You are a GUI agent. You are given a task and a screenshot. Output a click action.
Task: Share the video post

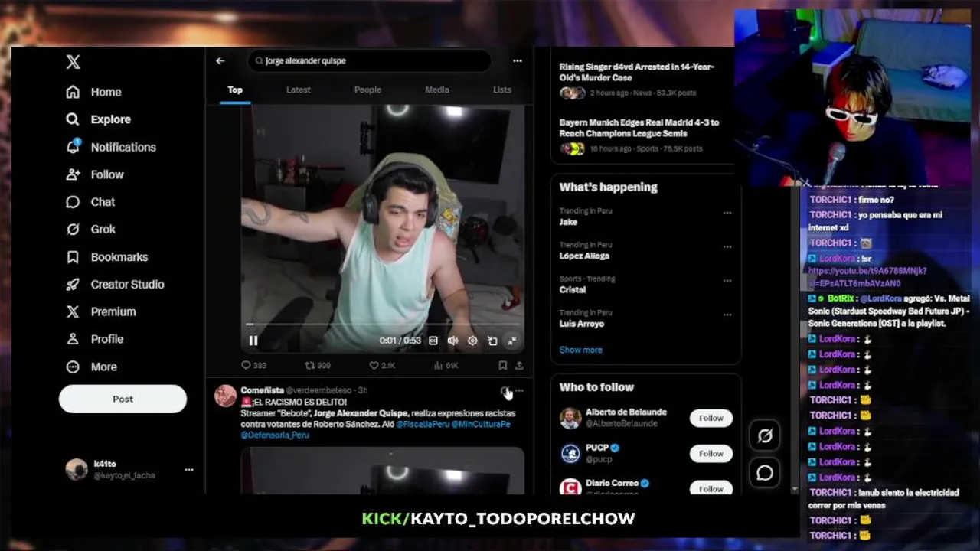(519, 366)
